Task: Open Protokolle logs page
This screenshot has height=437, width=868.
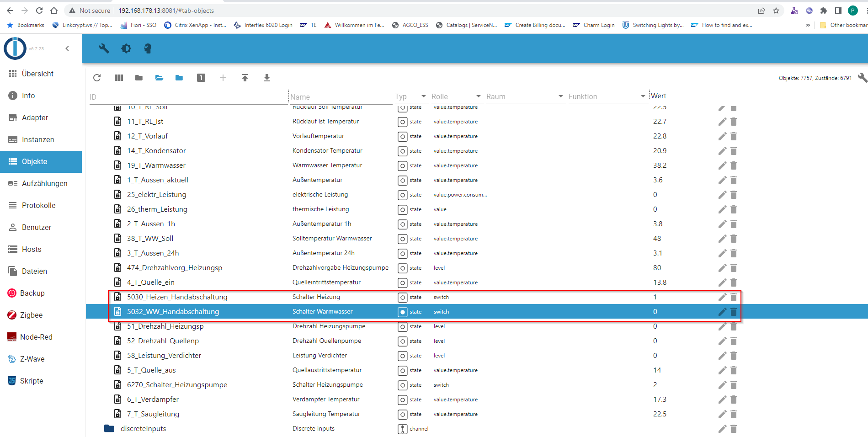Action: [41, 205]
